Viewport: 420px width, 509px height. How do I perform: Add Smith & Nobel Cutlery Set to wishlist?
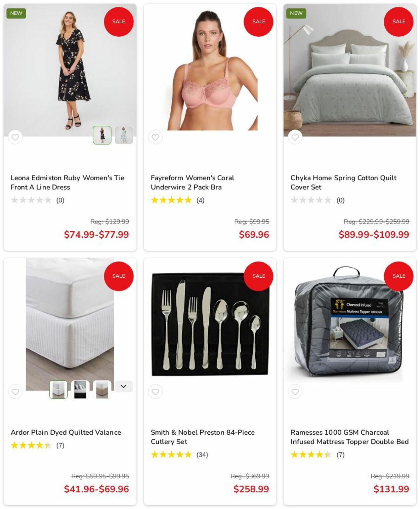pos(155,392)
